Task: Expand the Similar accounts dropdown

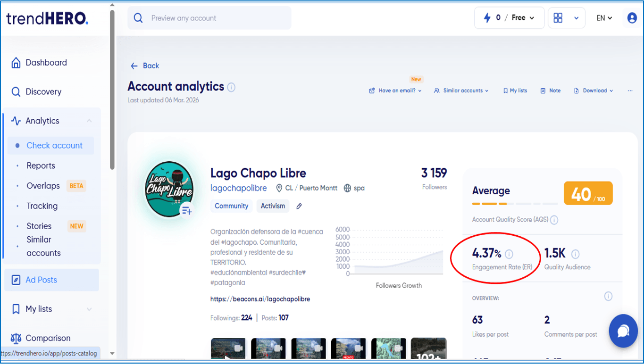Action: [x=461, y=91]
